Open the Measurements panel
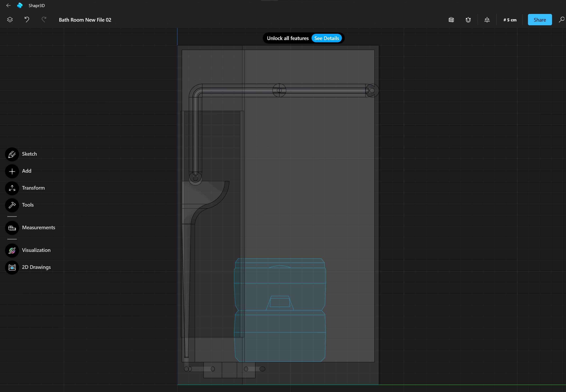566x392 pixels. pyautogui.click(x=12, y=228)
